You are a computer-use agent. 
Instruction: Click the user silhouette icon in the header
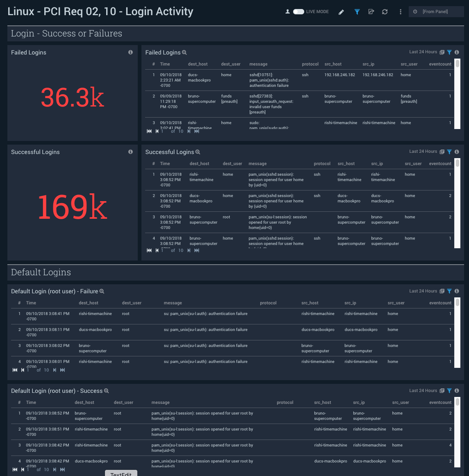(288, 12)
